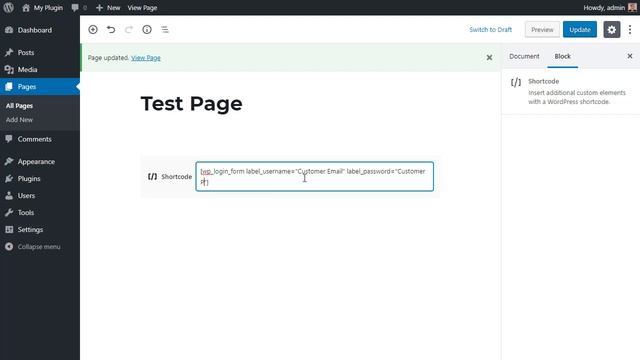The width and height of the screenshot is (640, 360).
Task: Follow the View Page link in notice
Action: 146,58
